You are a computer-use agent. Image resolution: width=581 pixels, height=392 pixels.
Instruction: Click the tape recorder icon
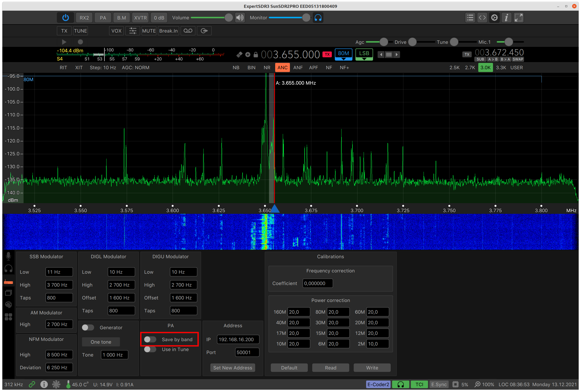(188, 31)
